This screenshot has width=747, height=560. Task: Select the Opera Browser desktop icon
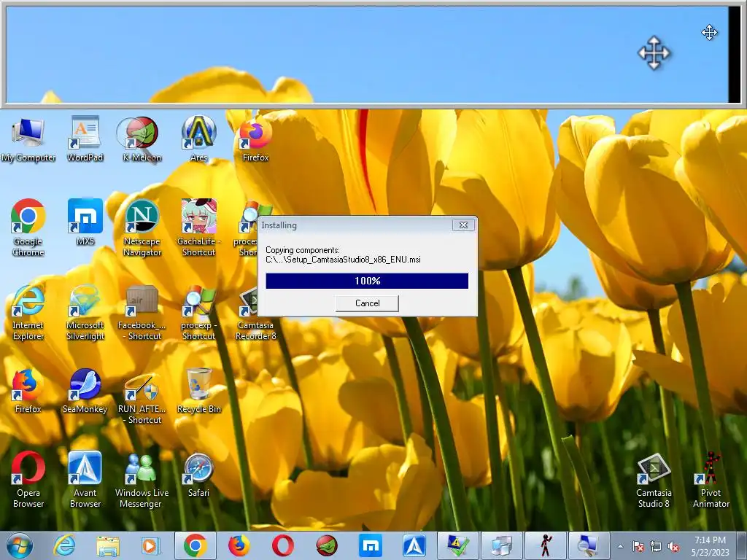(x=28, y=479)
